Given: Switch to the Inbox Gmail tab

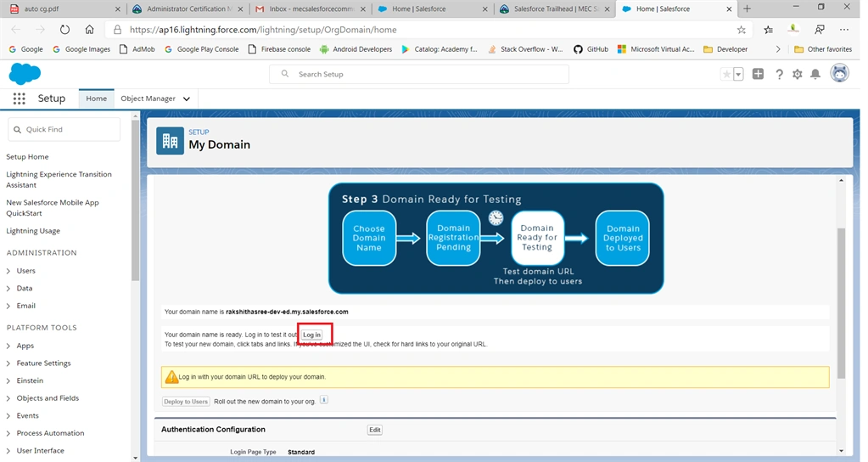Looking at the screenshot, I should pos(311,8).
